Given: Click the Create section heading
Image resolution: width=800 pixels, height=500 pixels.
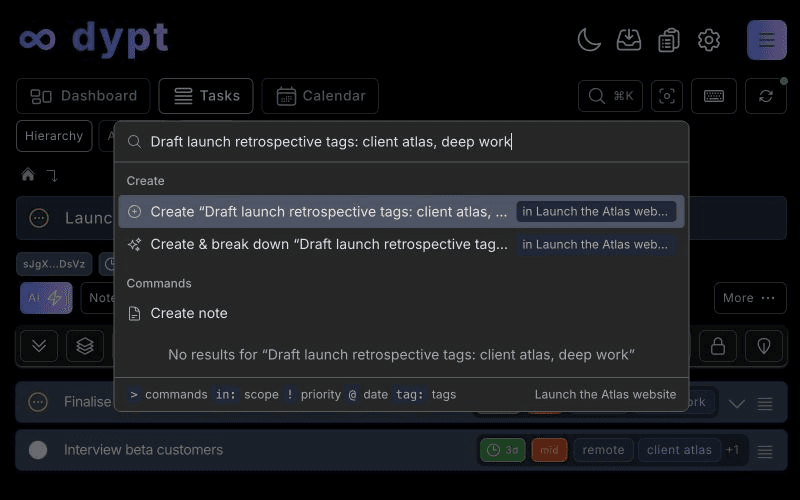Looking at the screenshot, I should coord(145,181).
